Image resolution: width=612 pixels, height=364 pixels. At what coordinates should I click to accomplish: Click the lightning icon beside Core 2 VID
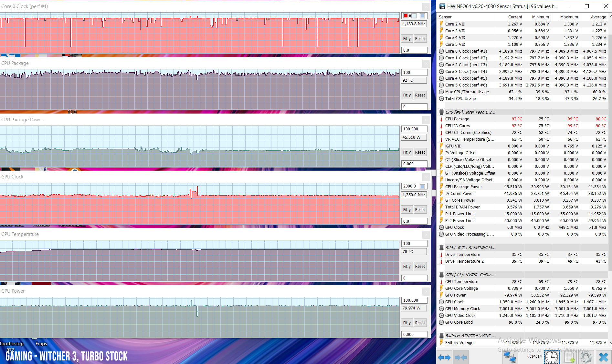(x=441, y=24)
